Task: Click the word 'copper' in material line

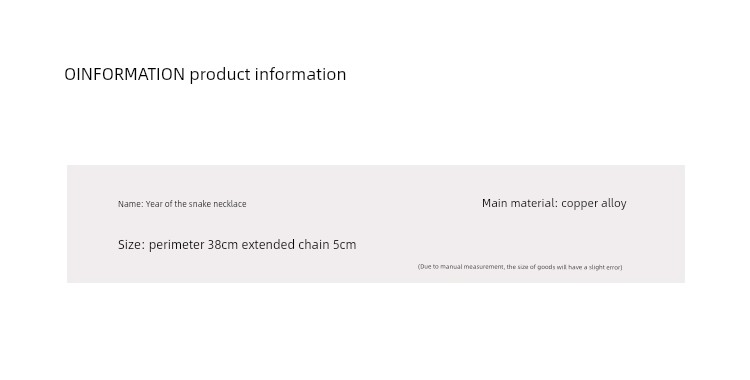Action: tap(579, 204)
